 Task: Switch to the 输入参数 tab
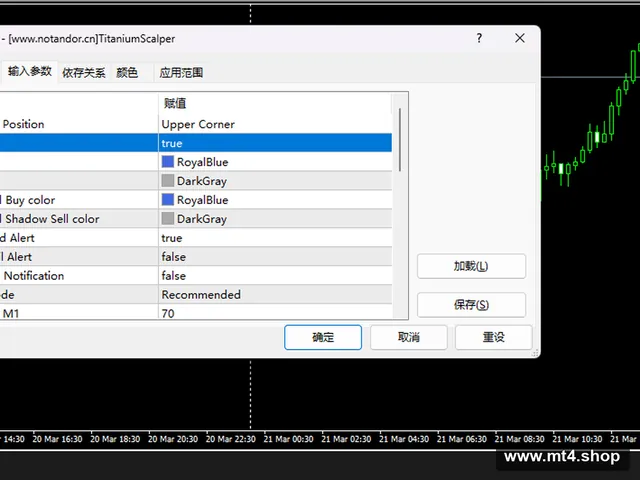point(29,71)
